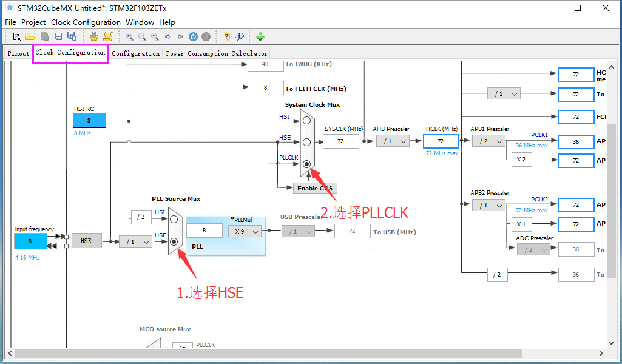This screenshot has height=364, width=622.
Task: Click the horizontal scrollbar right arrow
Action: coord(601,353)
